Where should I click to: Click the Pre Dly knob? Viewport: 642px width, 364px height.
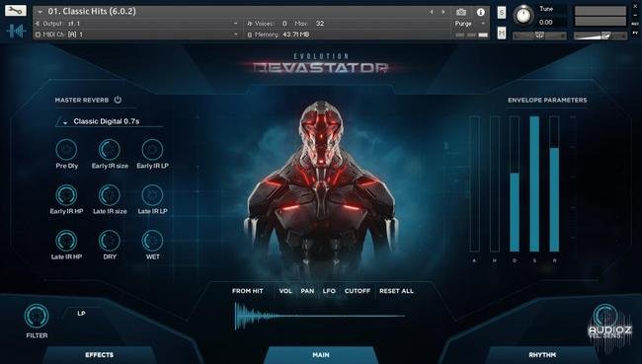66,149
